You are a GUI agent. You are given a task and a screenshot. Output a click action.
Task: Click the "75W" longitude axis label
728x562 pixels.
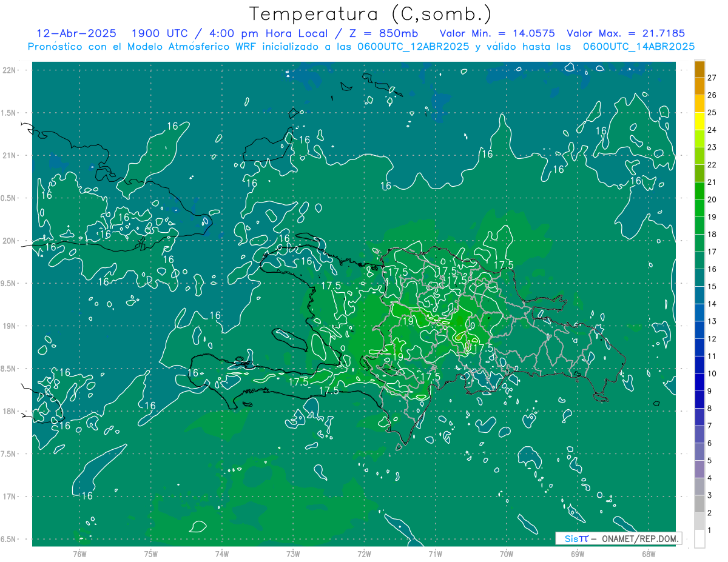[150, 554]
